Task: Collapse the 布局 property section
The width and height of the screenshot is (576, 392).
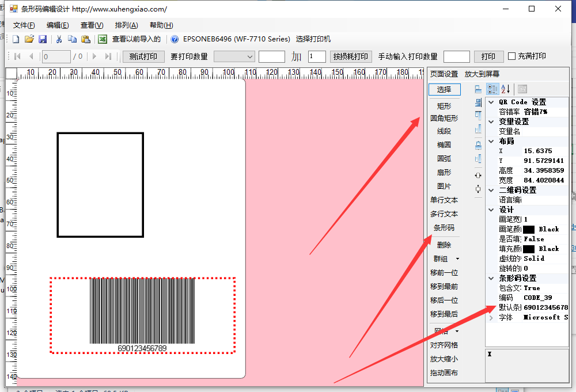Action: click(x=491, y=141)
